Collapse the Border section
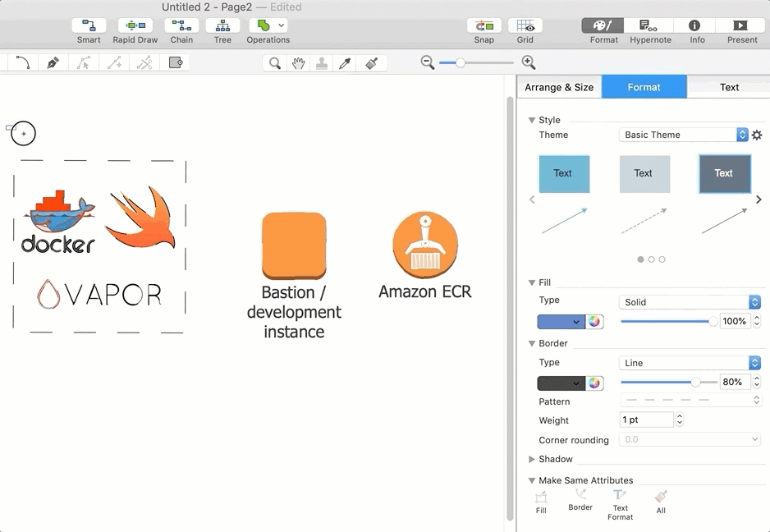 point(531,343)
